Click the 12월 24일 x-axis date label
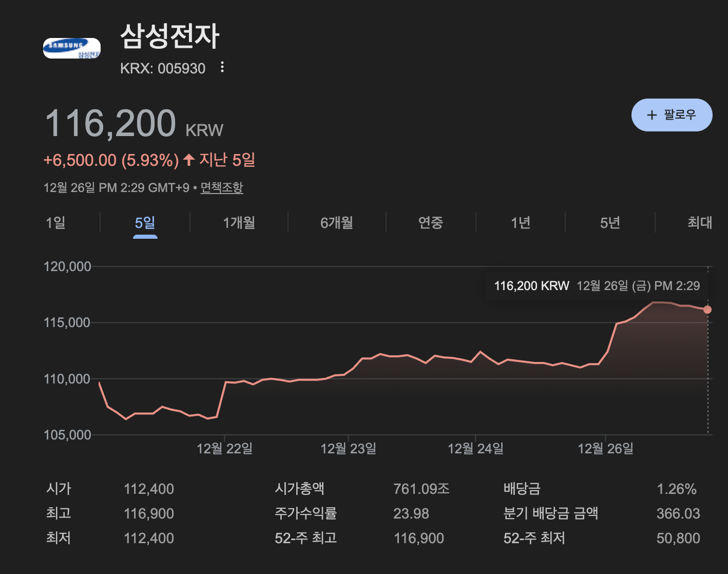This screenshot has height=574, width=728. coord(476,449)
